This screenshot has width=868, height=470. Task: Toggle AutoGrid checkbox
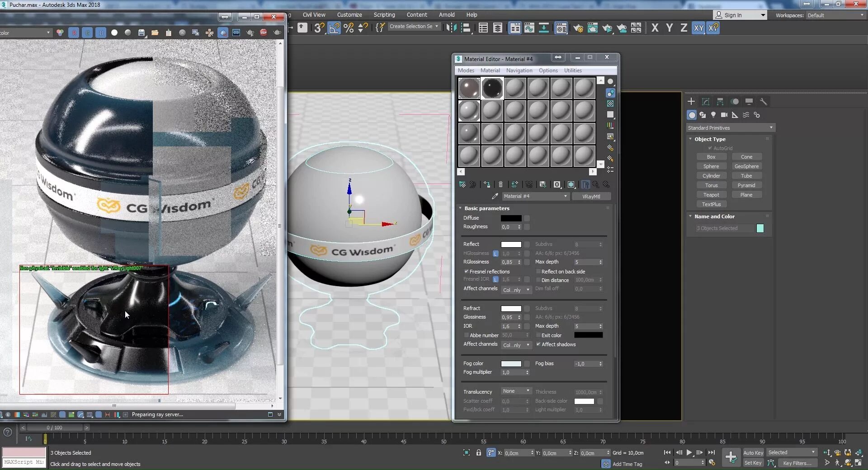710,148
